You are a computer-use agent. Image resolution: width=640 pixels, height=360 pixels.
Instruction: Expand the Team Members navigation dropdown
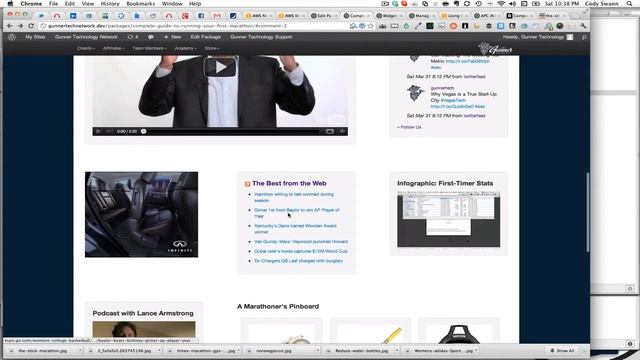click(149, 48)
